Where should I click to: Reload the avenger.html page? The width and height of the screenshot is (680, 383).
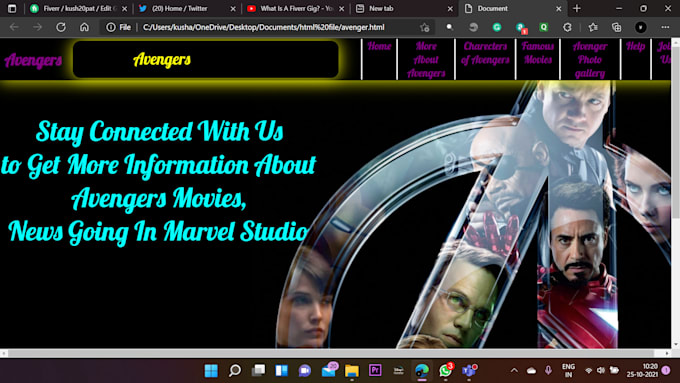click(x=61, y=27)
